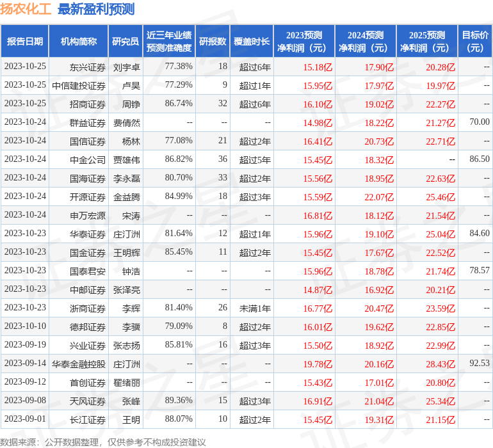
Task: Click the 最新盈利预测 heading
Action: (96, 9)
